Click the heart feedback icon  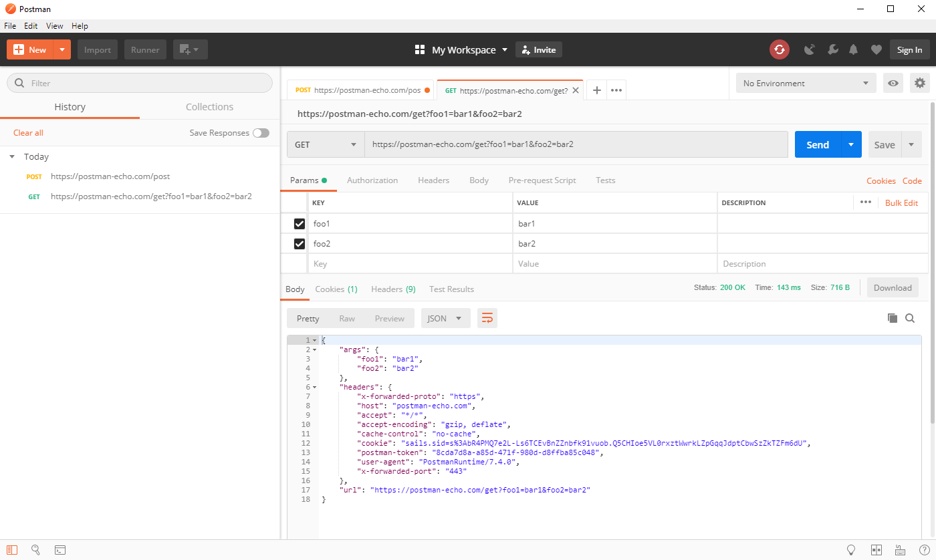pos(876,49)
